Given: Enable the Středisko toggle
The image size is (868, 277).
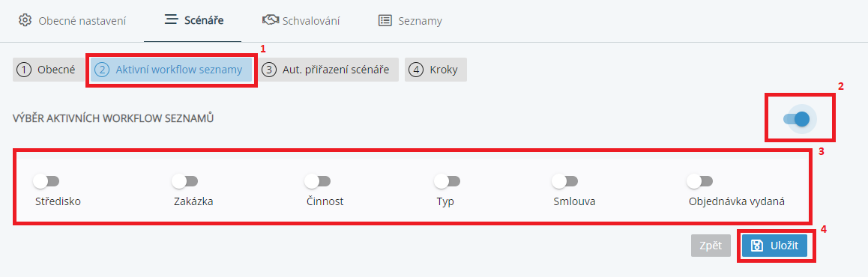Looking at the screenshot, I should [46, 180].
